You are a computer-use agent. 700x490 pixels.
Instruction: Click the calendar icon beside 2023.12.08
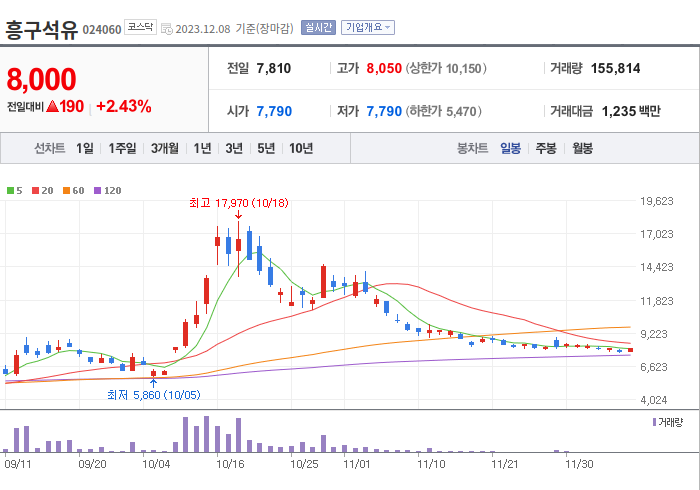pyautogui.click(x=167, y=29)
